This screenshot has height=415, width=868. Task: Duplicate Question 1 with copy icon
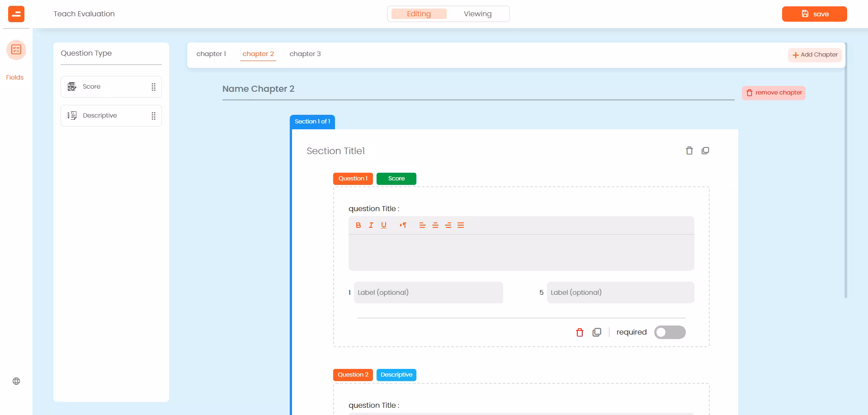coord(597,332)
